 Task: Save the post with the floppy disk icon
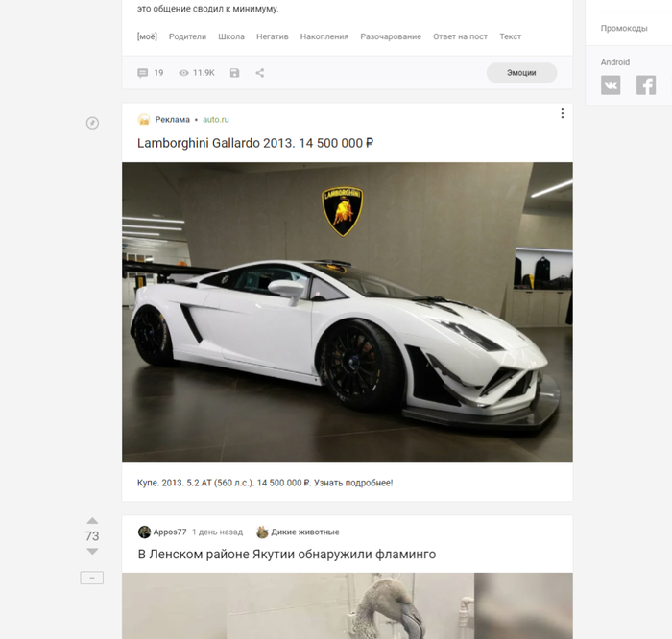[x=234, y=73]
